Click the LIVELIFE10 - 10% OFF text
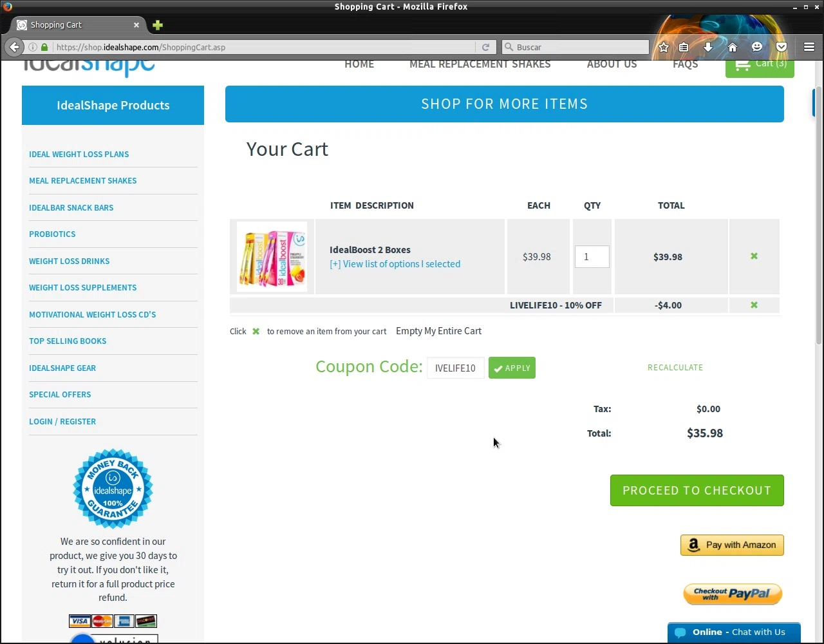This screenshot has height=644, width=824. click(556, 305)
